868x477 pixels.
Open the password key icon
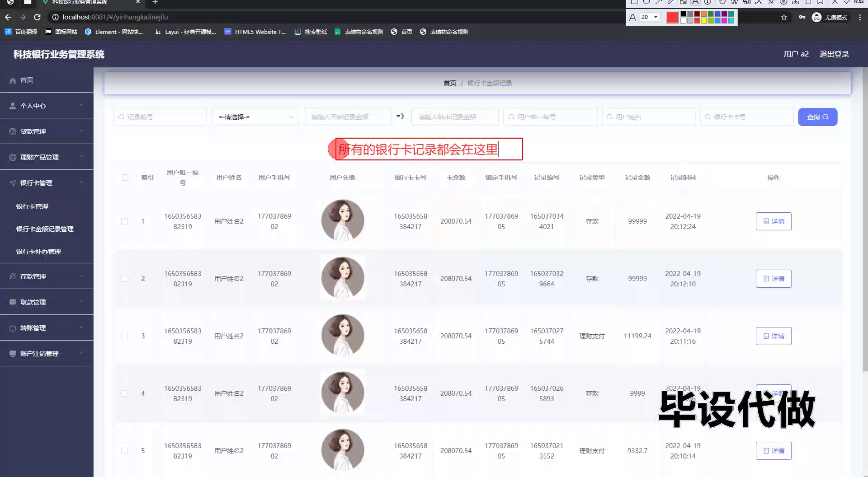coord(802,17)
